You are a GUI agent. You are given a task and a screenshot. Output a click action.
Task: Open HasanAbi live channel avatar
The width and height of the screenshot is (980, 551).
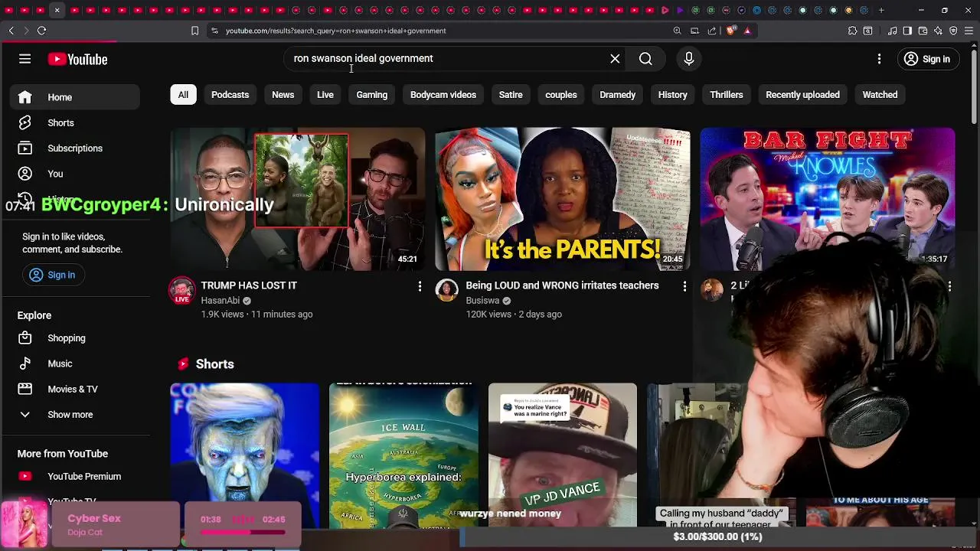click(x=182, y=291)
